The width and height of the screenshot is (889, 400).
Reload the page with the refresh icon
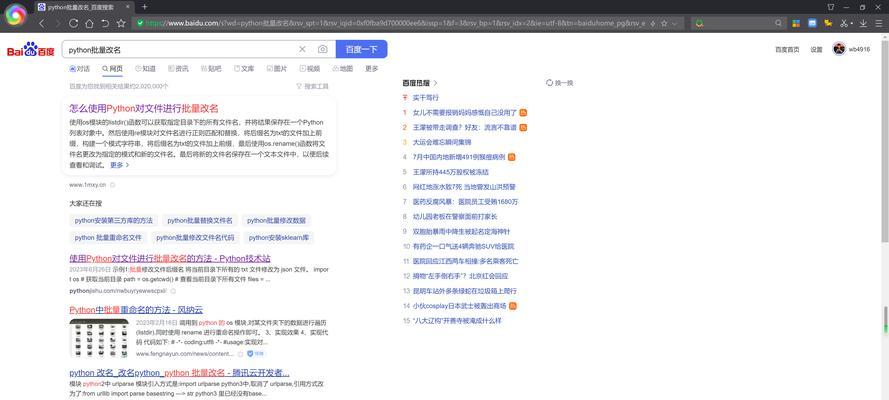(x=73, y=23)
